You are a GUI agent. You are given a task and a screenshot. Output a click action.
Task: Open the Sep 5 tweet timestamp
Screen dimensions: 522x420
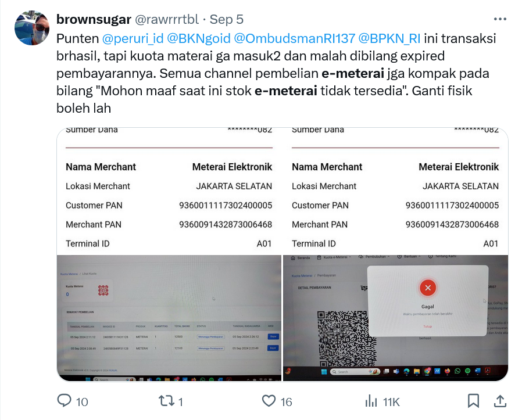tap(226, 19)
